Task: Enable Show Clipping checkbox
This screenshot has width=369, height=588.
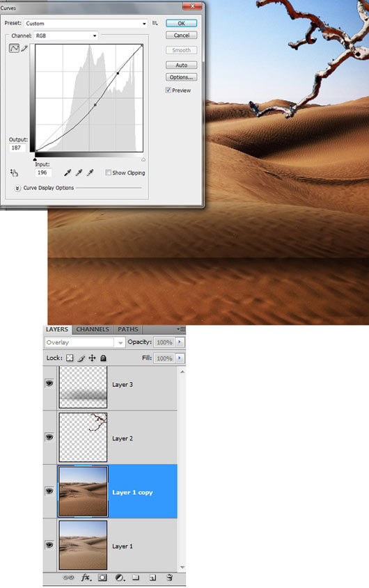Action: (109, 173)
